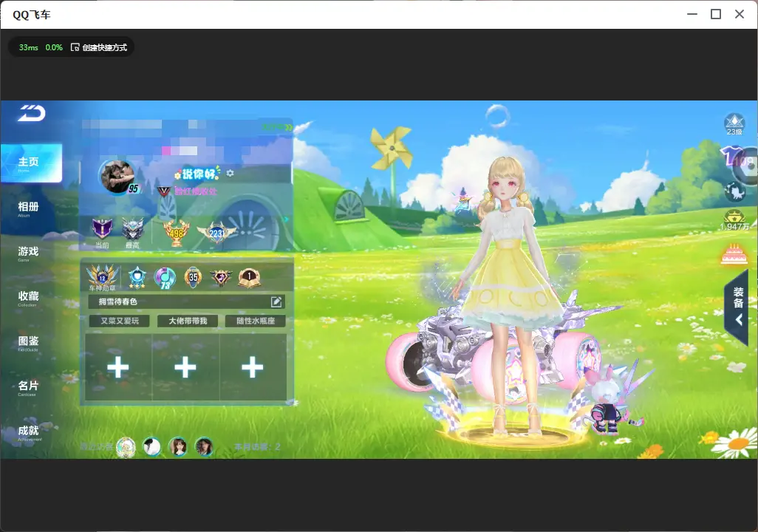This screenshot has height=532, width=758.
Task: Click the music note medal showing 73
Action: 165,278
